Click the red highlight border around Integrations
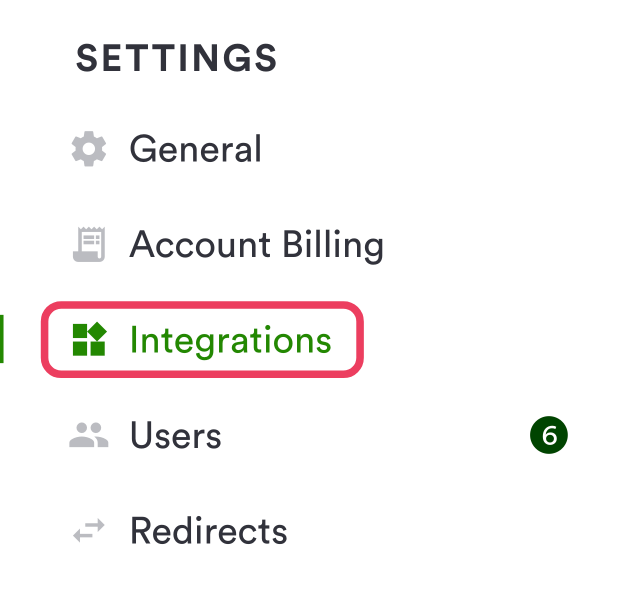 (x=200, y=305)
